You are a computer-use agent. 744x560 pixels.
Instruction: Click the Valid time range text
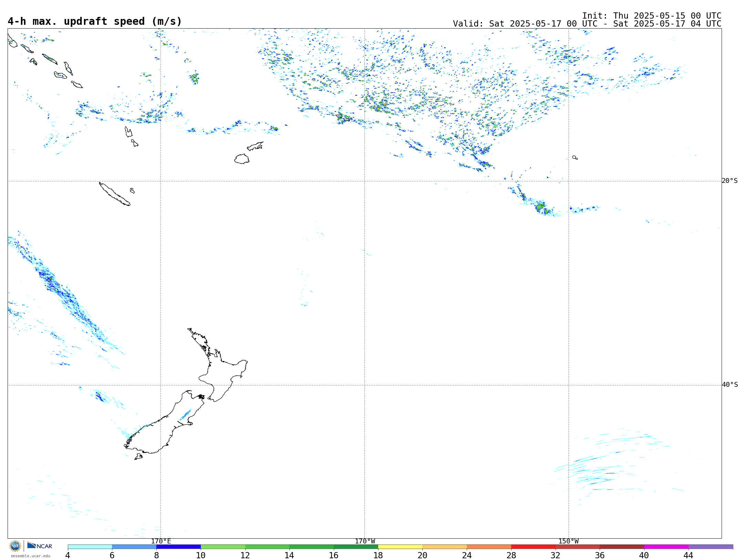click(x=587, y=24)
